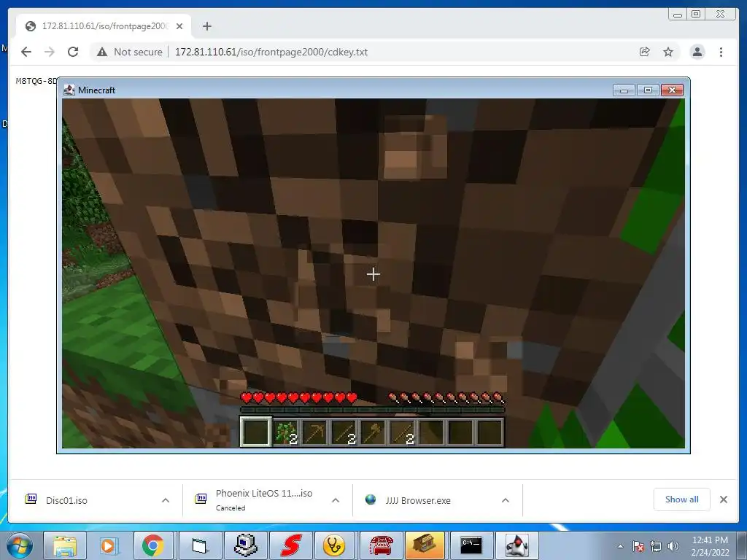Open the yellow stethoscope taskbar app

pos(334,545)
